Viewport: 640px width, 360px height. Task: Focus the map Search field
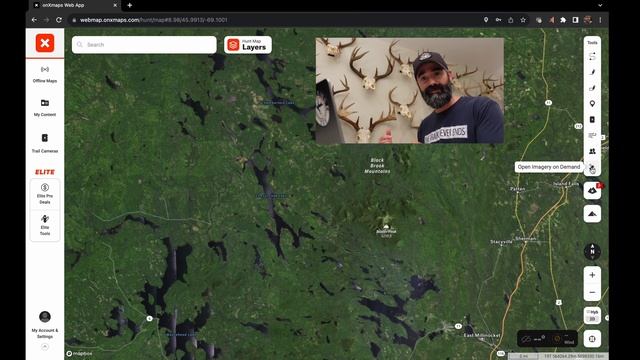(144, 44)
